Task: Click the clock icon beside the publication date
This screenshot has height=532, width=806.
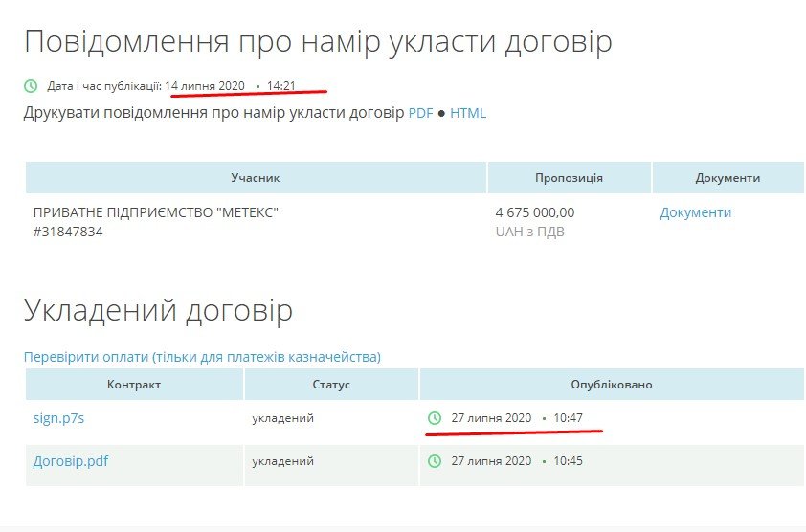Action: tap(31, 86)
